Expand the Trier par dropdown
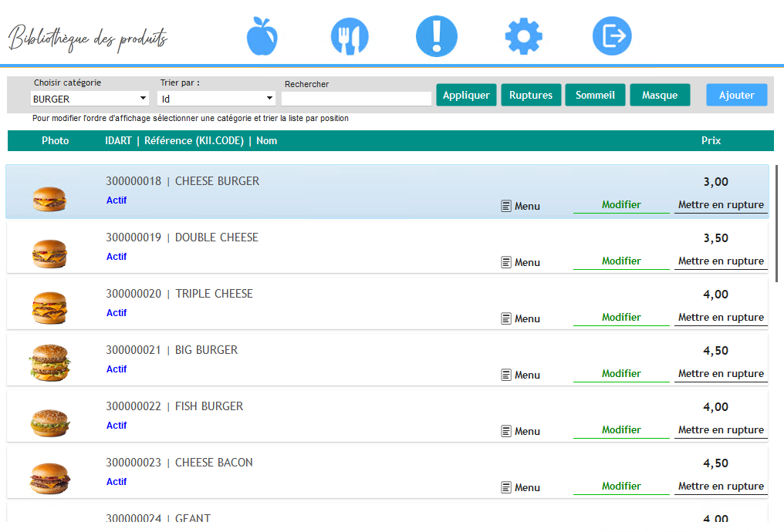 point(216,99)
